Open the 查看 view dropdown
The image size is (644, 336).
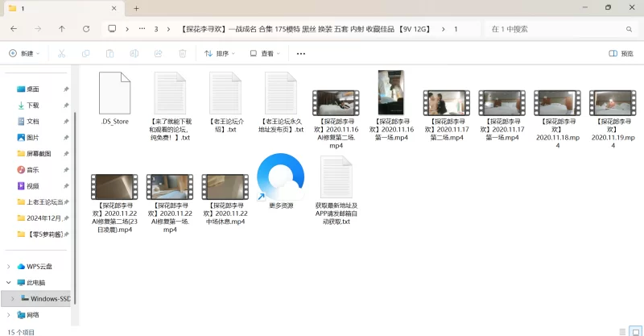[x=264, y=54]
